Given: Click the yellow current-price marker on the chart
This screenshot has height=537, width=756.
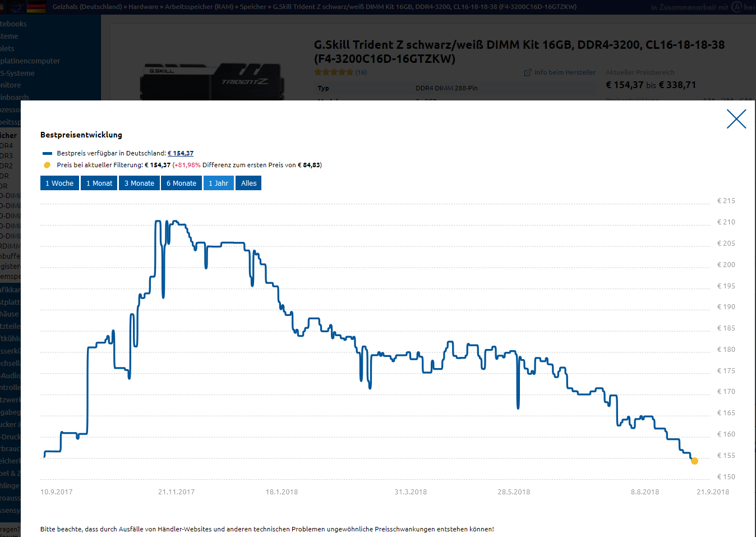Looking at the screenshot, I should tap(694, 461).
